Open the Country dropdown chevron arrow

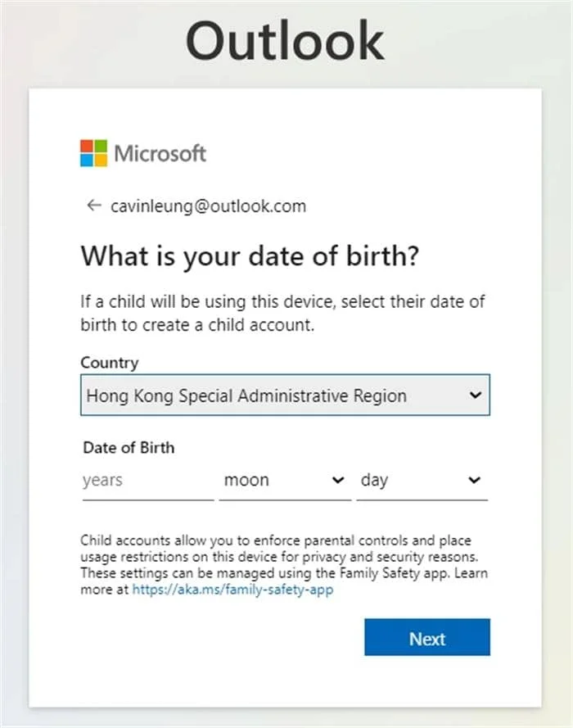[x=475, y=395]
